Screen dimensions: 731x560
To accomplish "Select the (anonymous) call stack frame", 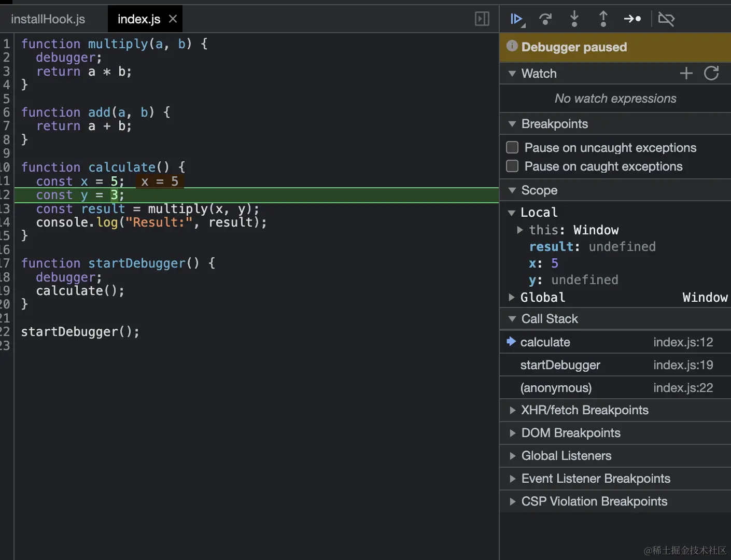I will pyautogui.click(x=615, y=388).
